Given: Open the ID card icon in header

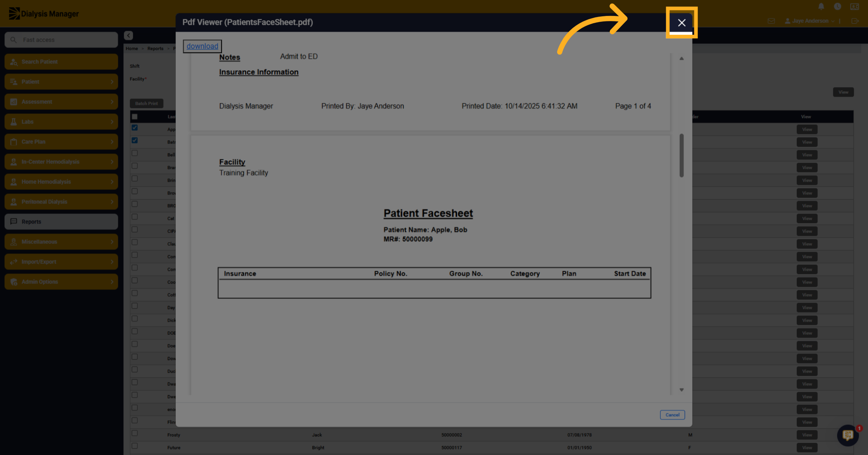Looking at the screenshot, I should (855, 7).
